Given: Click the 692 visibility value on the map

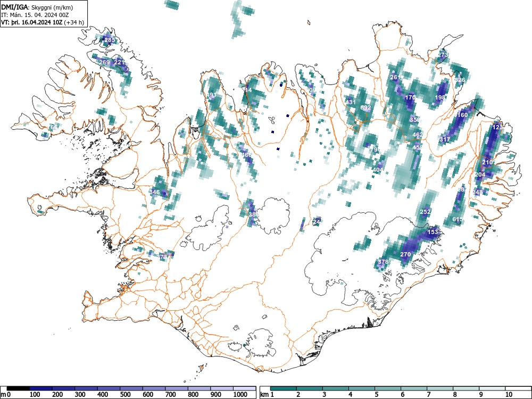Looking at the screenshot, I should pos(366,107).
